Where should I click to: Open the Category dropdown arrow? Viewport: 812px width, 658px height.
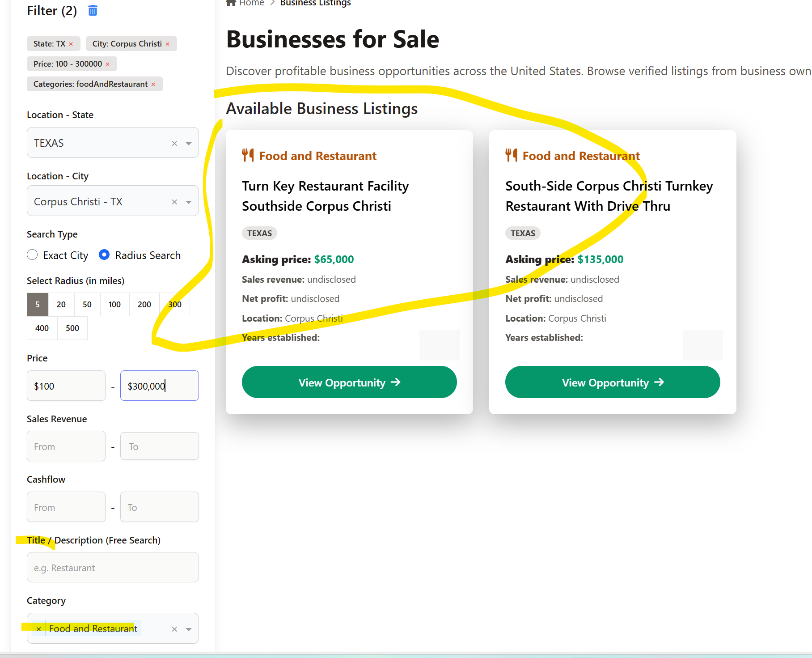click(x=189, y=629)
